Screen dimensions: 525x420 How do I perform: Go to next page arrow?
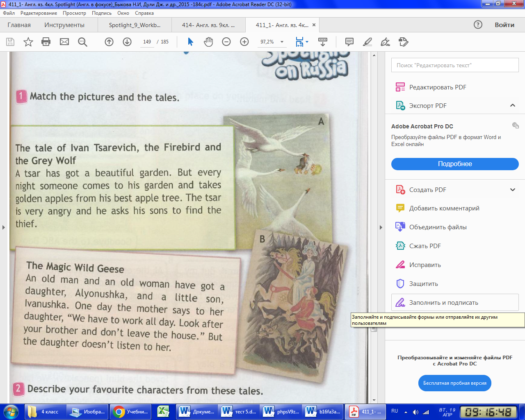pyautogui.click(x=127, y=42)
